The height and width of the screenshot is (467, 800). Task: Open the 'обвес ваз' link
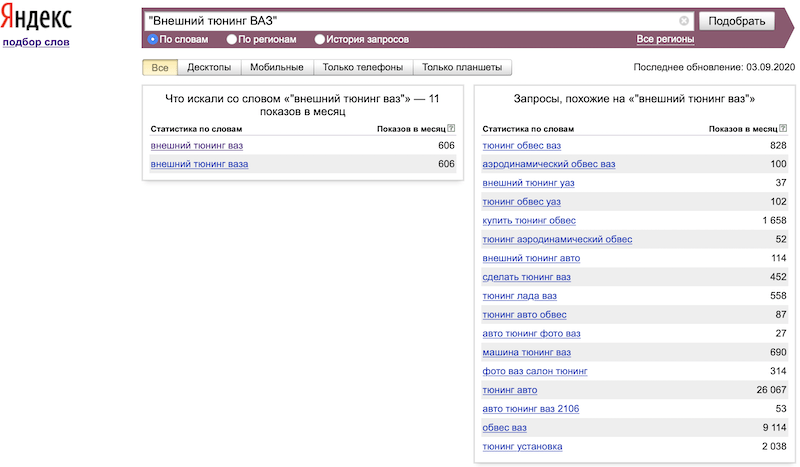505,428
